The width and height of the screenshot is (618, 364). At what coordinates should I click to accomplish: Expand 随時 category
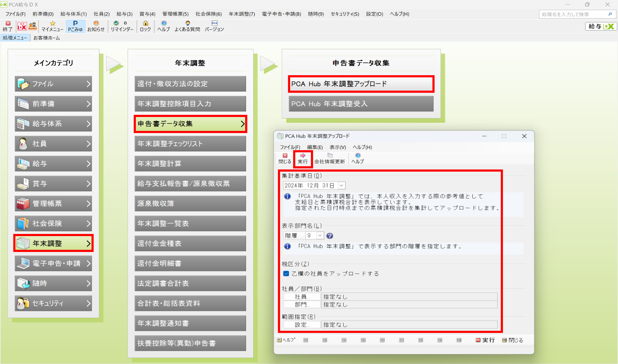tap(53, 283)
